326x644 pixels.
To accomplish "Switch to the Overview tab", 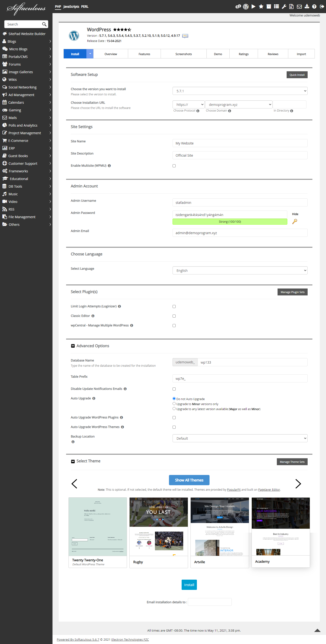I will pos(111,54).
